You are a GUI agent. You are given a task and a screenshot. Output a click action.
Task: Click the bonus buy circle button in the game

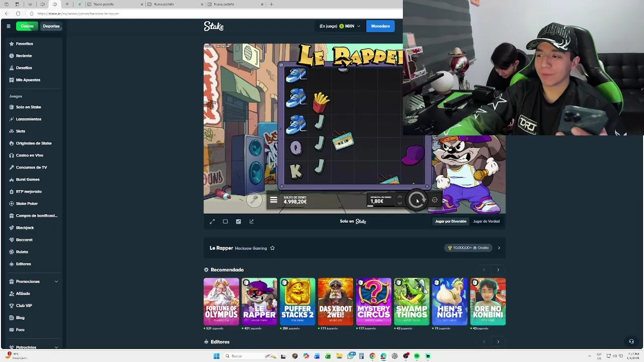click(x=254, y=200)
